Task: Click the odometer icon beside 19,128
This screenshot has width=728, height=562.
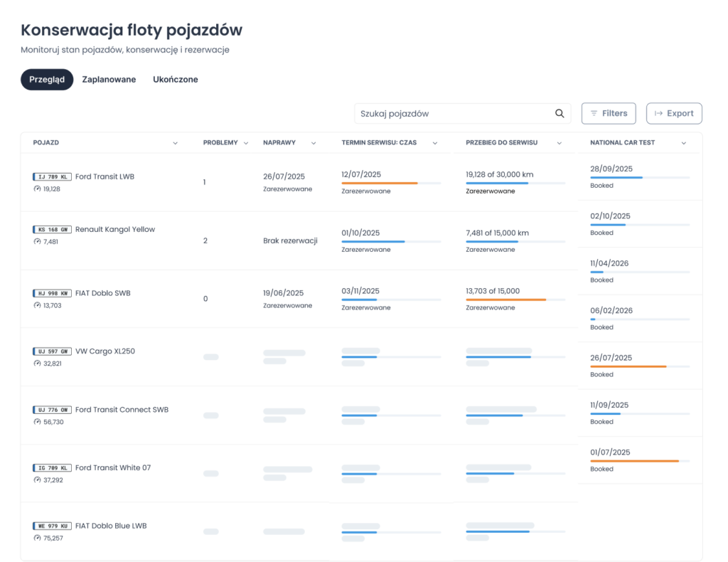Action: pos(37,189)
